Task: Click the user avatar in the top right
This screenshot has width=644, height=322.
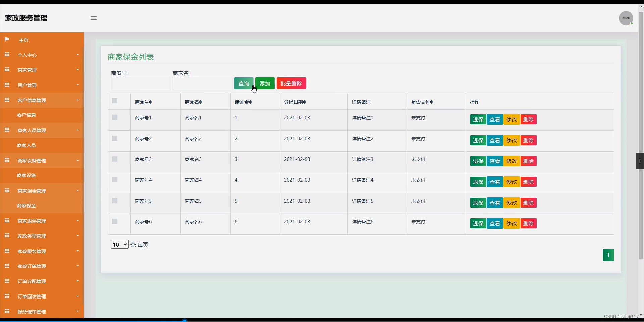Action: click(x=626, y=18)
